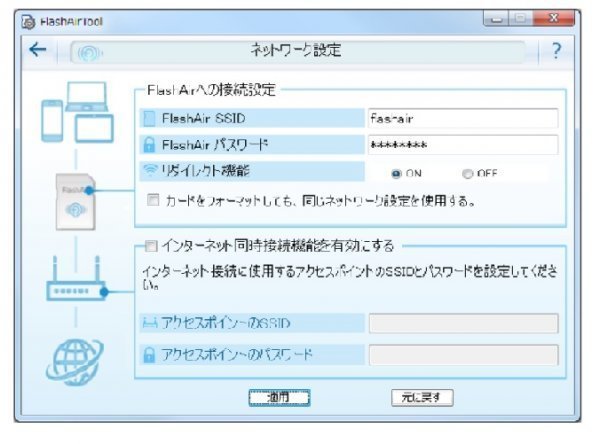Click the ネットワーク設定 header title
600x444 pixels.
point(296,50)
